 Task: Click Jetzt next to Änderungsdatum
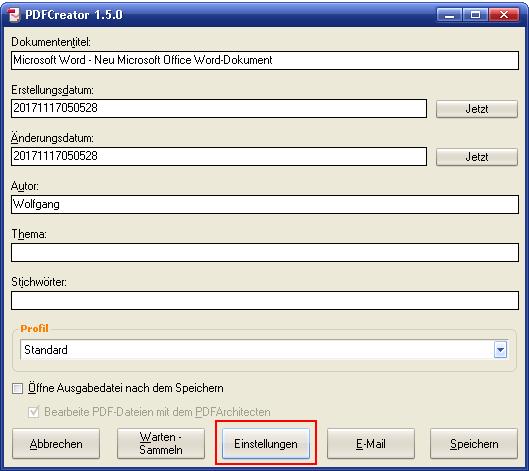point(477,157)
